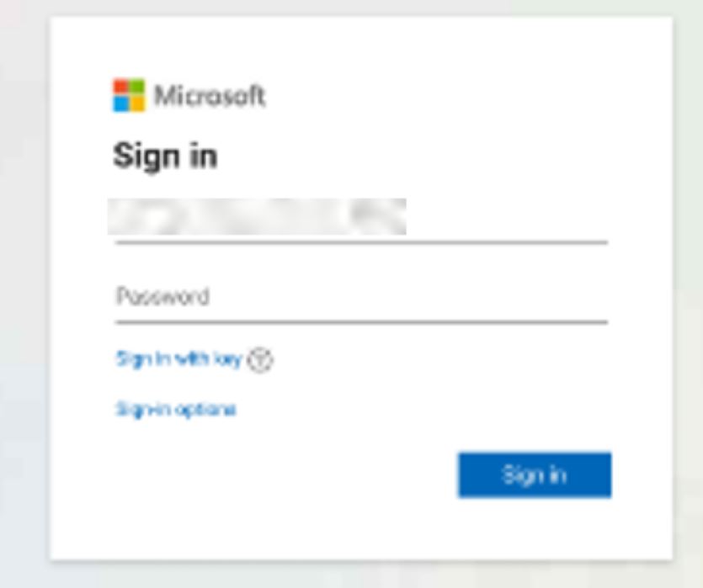Click the Password placeholder text
703x588 pixels.
click(x=162, y=296)
